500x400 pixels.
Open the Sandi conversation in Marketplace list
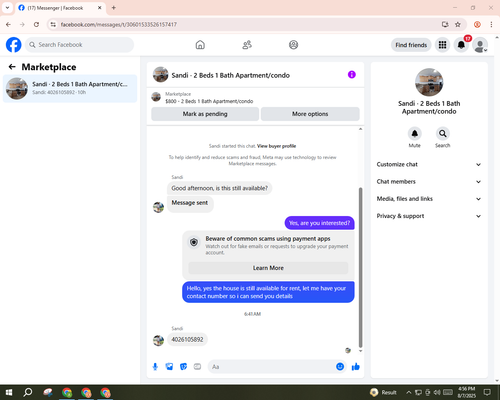70,89
